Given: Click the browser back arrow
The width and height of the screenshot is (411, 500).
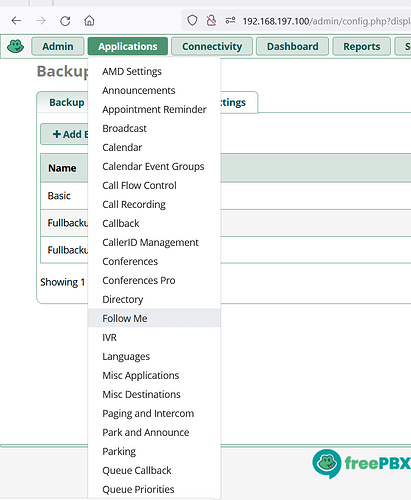Looking at the screenshot, I should click(16, 21).
